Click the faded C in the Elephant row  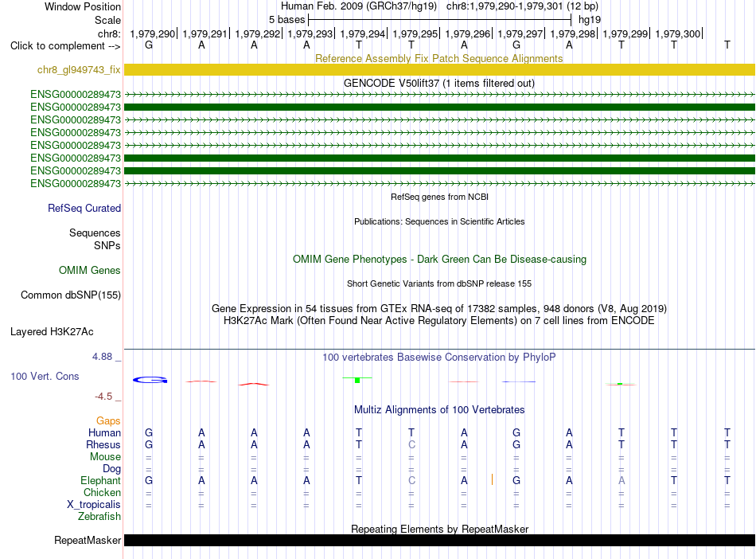[x=411, y=480]
